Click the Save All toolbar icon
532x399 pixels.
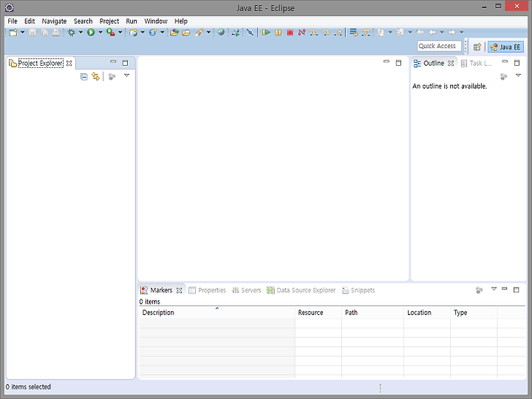[x=44, y=33]
